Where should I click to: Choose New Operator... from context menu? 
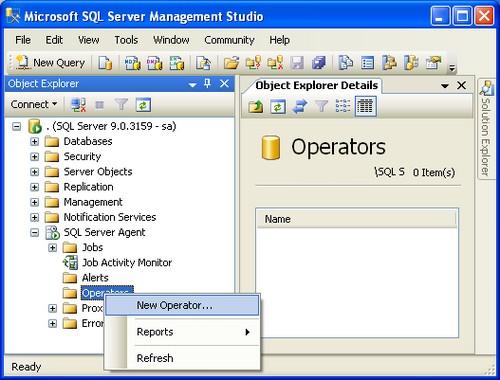[x=182, y=305]
